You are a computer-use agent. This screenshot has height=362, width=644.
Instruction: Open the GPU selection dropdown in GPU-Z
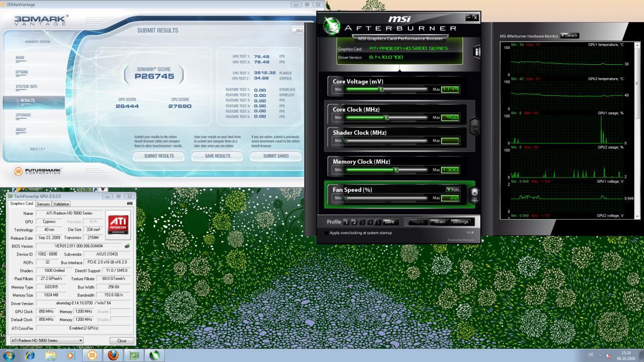pos(47,340)
